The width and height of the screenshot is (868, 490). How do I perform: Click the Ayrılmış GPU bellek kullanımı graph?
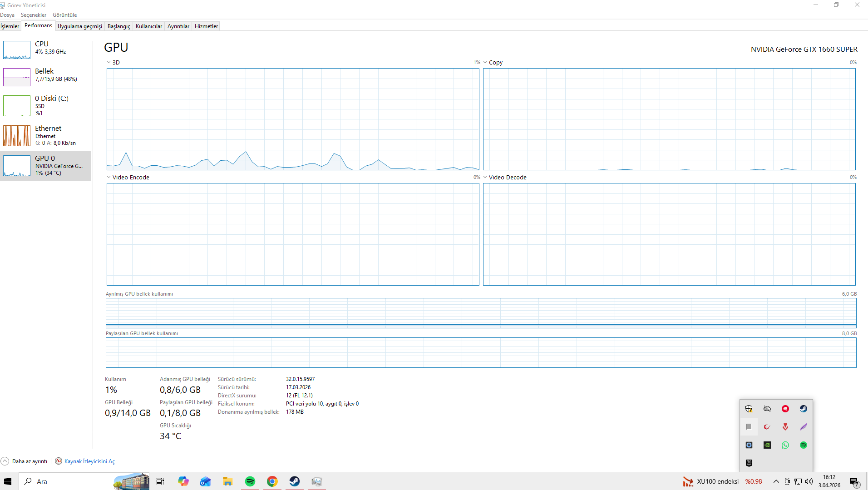pos(481,313)
